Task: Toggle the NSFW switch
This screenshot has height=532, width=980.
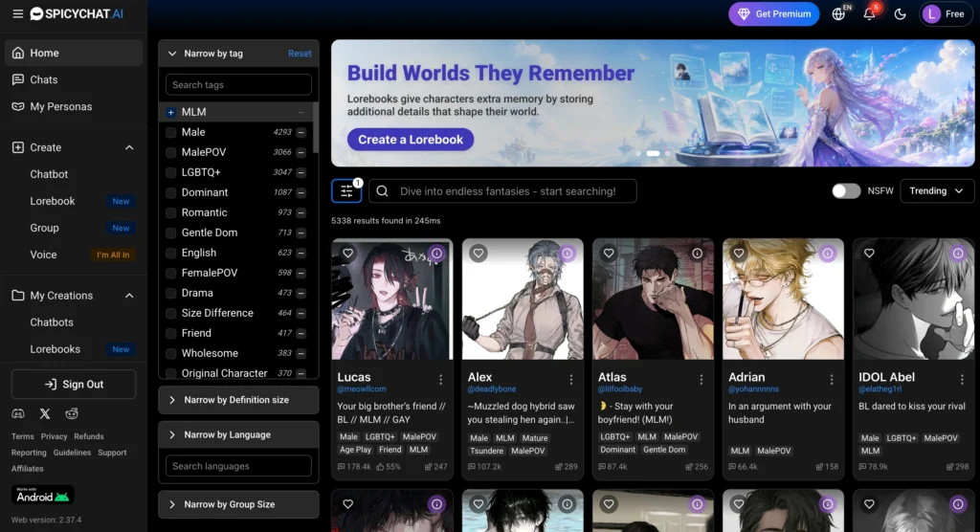Action: pyautogui.click(x=846, y=191)
